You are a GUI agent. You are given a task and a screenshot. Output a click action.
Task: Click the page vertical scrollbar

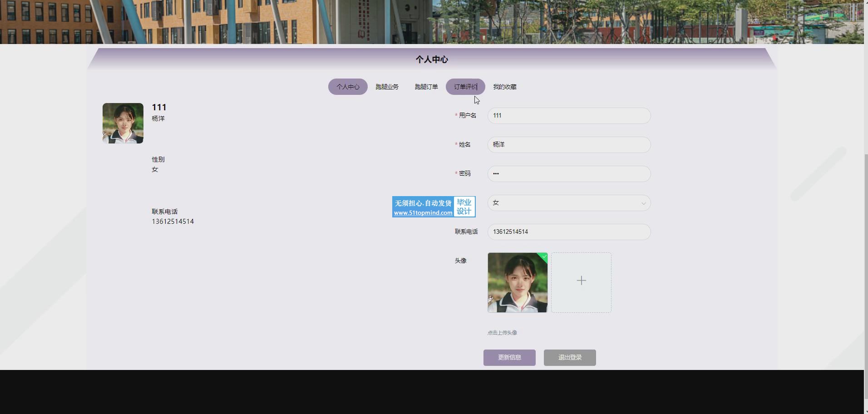pyautogui.click(x=865, y=272)
